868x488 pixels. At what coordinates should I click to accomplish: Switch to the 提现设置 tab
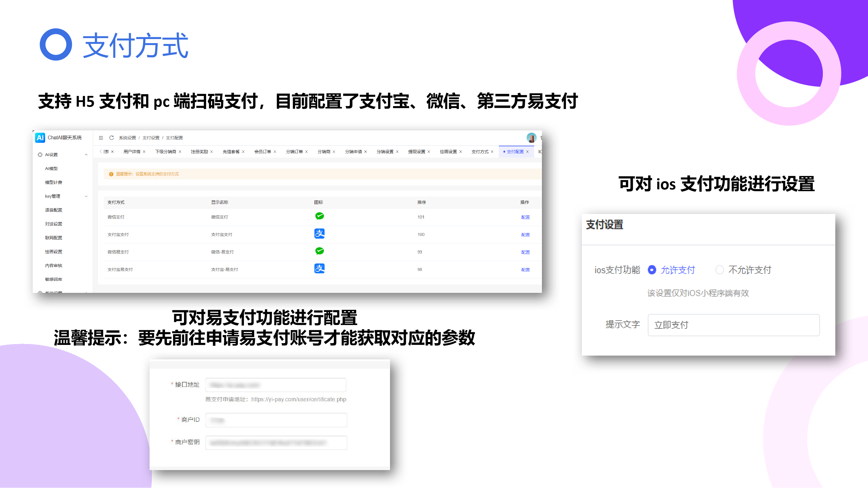click(x=416, y=152)
